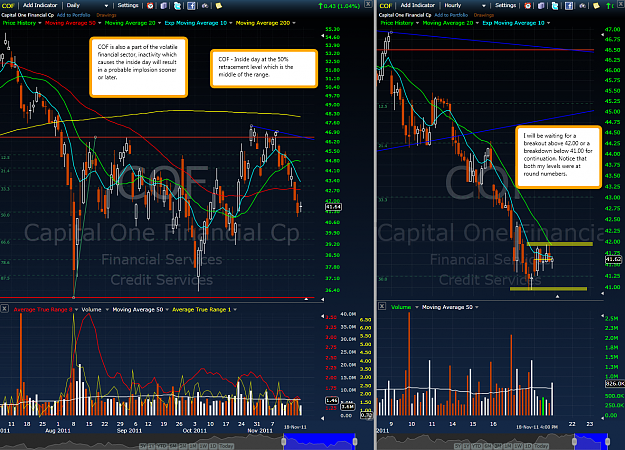The width and height of the screenshot is (625, 450).
Task: Click Add to Portfolio link in Hourly chart
Action: [451, 15]
